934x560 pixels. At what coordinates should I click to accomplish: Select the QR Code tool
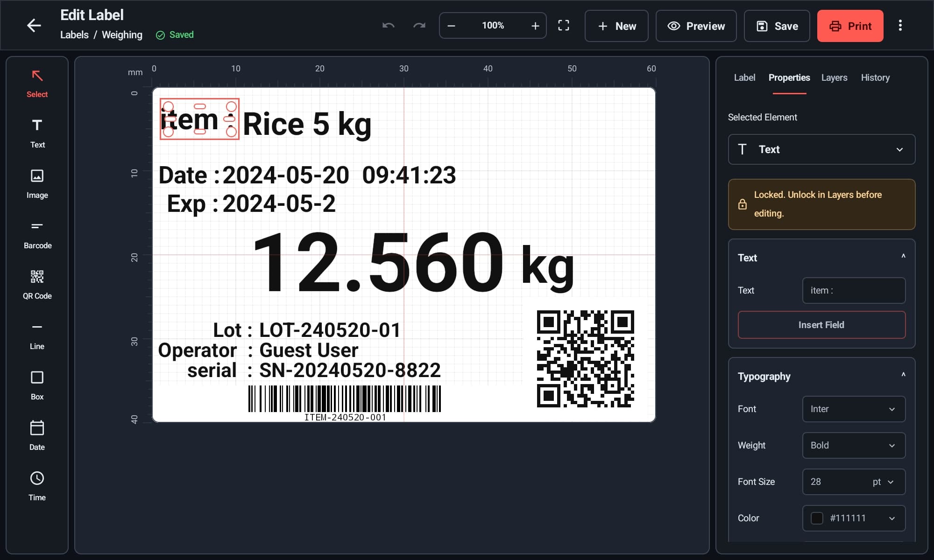37,285
